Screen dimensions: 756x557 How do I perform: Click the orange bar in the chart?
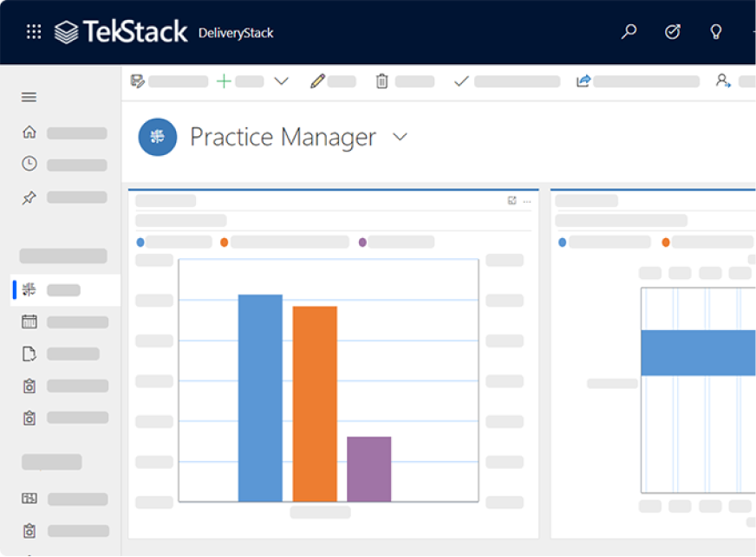pyautogui.click(x=315, y=404)
